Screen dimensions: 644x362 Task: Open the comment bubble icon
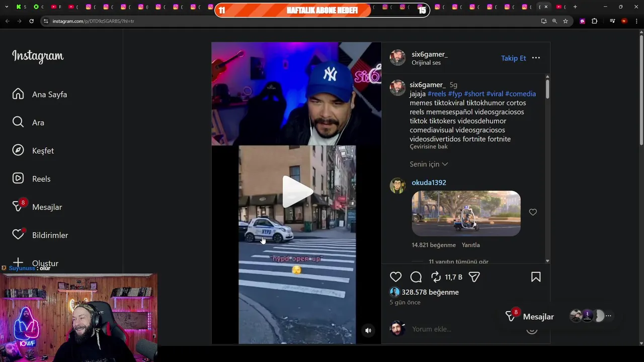tap(416, 277)
